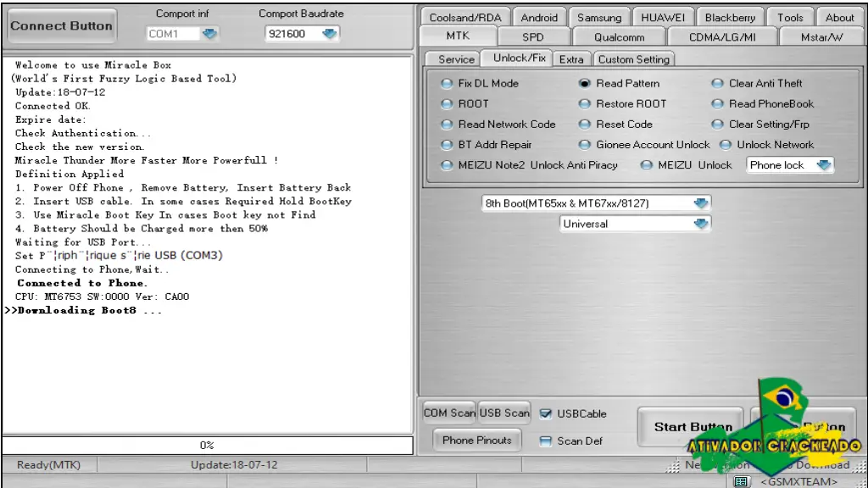Open the About tab

[x=839, y=18]
